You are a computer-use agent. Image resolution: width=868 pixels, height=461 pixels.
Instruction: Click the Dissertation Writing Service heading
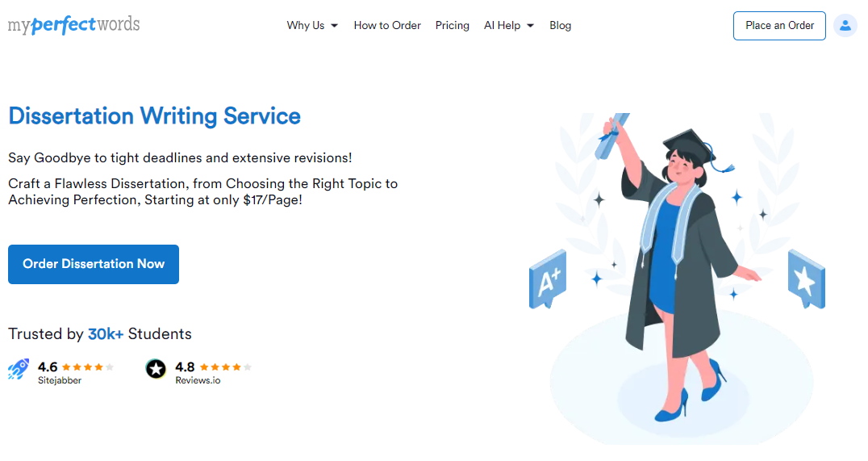tap(154, 116)
